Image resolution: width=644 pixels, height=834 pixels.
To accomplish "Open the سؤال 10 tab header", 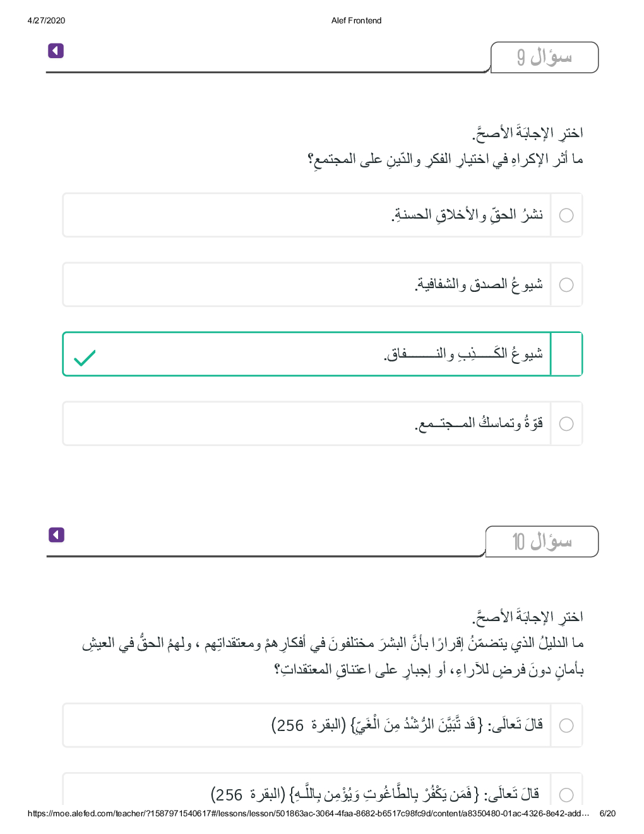I will tap(542, 541).
